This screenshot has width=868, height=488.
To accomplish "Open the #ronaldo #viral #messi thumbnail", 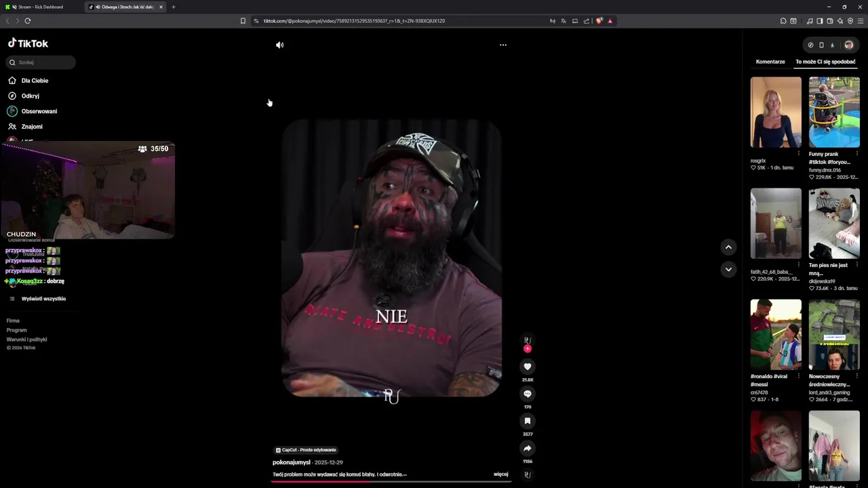I will pyautogui.click(x=776, y=334).
